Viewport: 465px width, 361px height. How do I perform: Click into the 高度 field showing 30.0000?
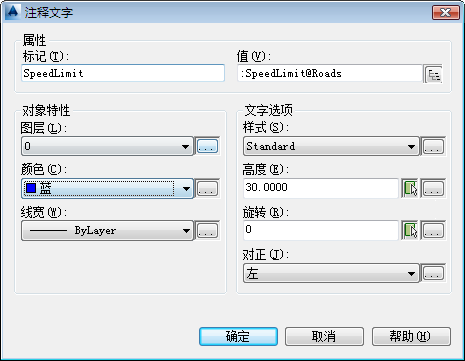tap(321, 188)
